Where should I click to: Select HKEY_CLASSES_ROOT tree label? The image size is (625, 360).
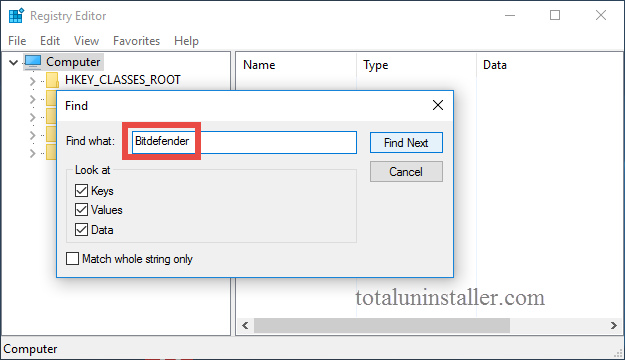point(123,80)
